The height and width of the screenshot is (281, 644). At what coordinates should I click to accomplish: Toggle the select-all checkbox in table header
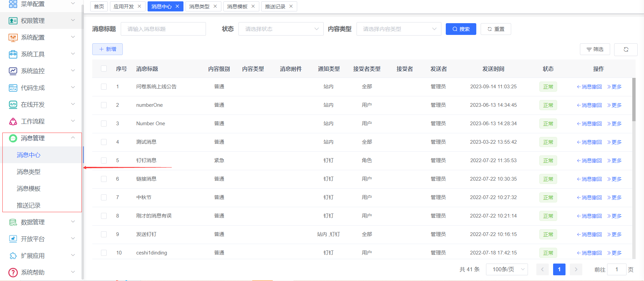pos(104,68)
